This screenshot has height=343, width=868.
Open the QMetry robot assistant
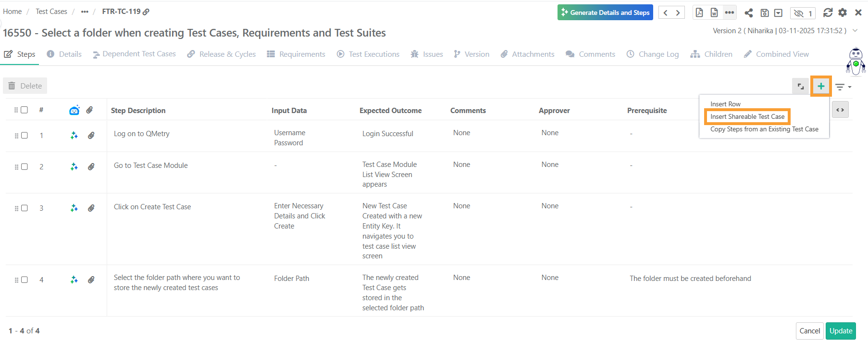click(x=856, y=62)
